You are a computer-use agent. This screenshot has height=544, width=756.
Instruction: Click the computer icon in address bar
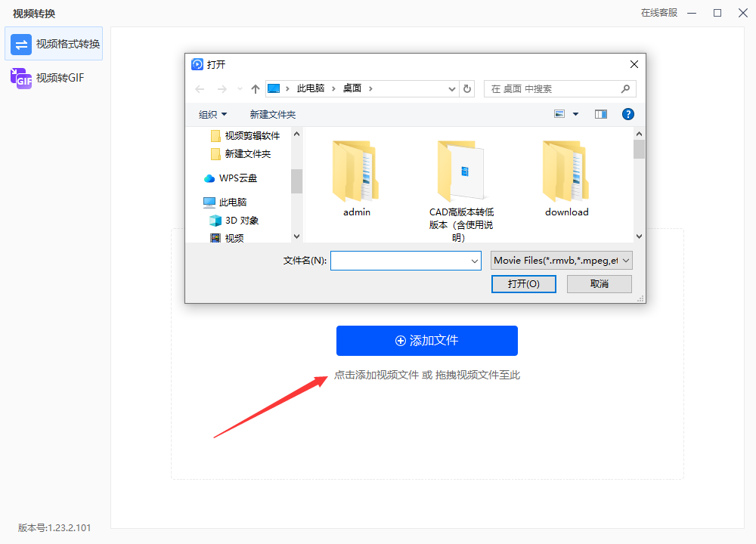tap(274, 88)
